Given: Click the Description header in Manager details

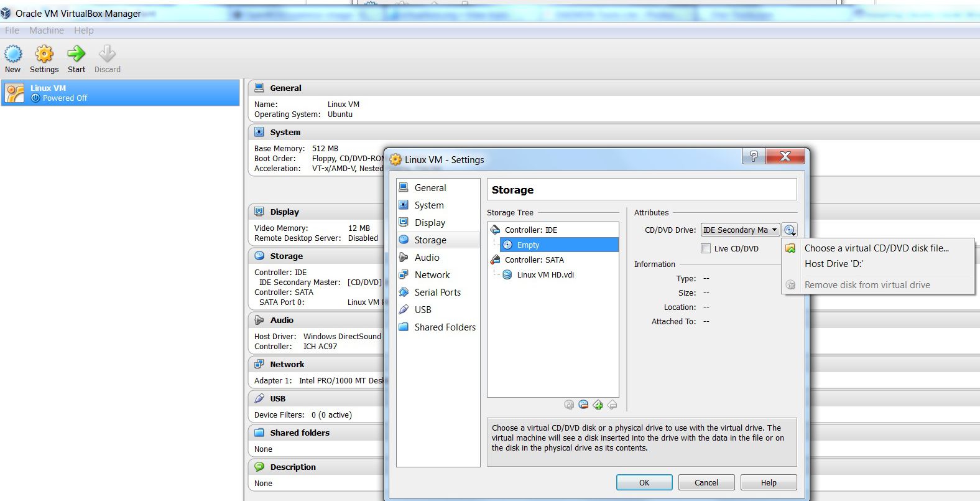Looking at the screenshot, I should tap(293, 467).
